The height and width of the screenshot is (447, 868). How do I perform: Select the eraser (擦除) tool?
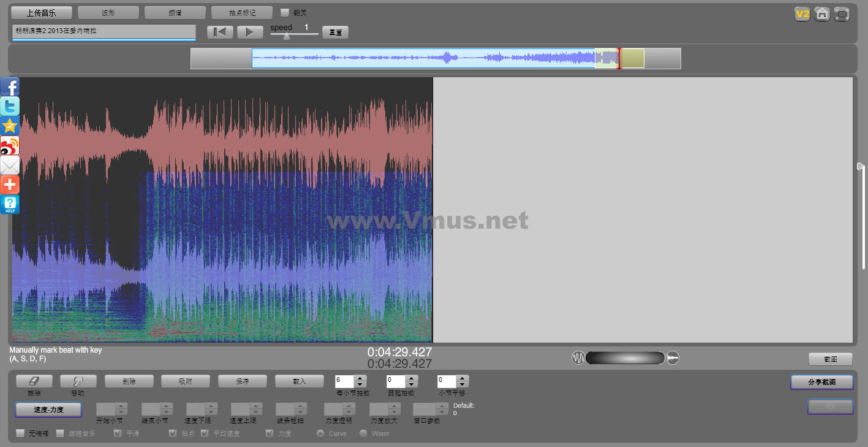34,381
